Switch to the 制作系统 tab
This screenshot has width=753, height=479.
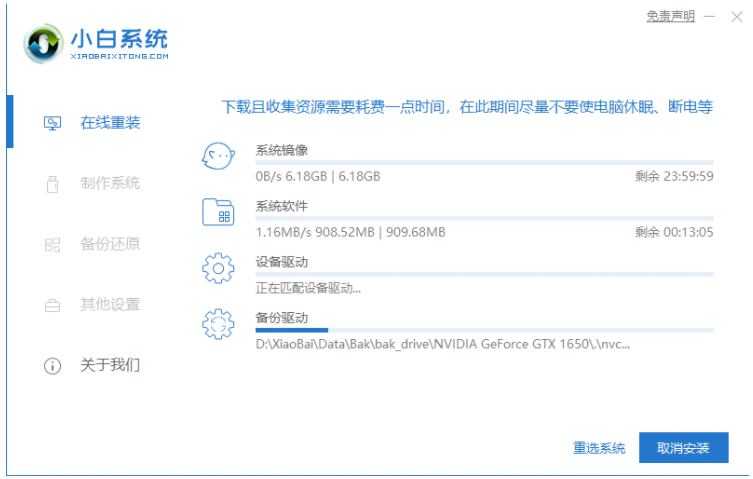pos(110,183)
